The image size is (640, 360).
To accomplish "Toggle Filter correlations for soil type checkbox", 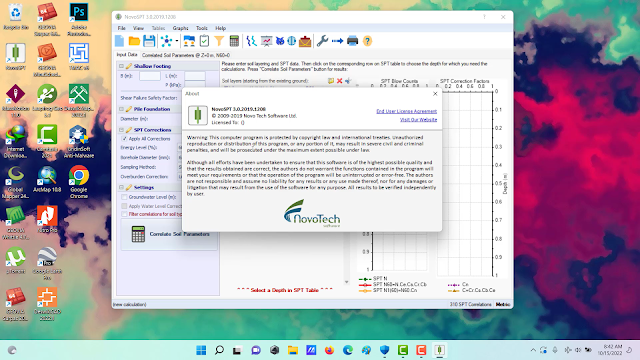I will click(124, 214).
